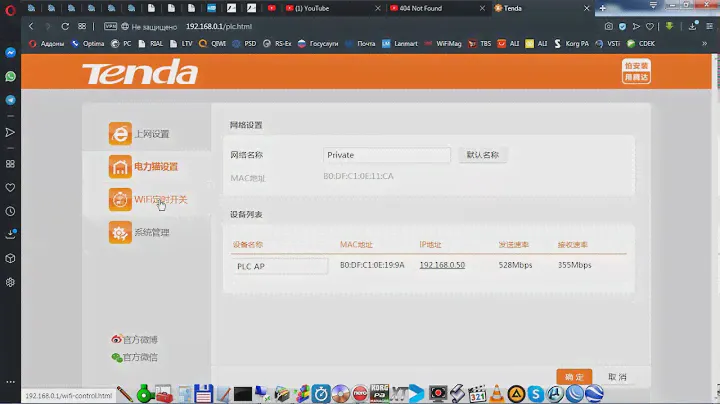Viewport: 720px width, 404px height.
Task: Click the 取消 cancel button
Action: tap(617, 377)
